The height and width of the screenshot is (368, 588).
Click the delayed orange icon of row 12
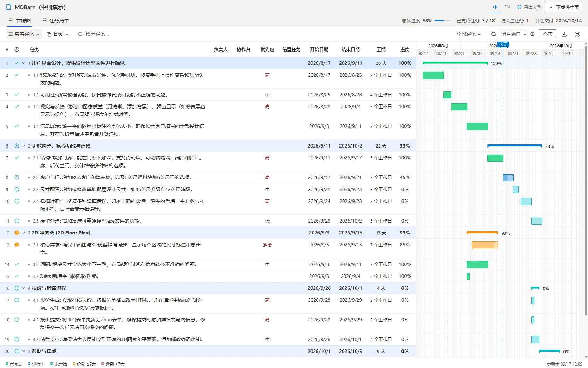point(17,233)
